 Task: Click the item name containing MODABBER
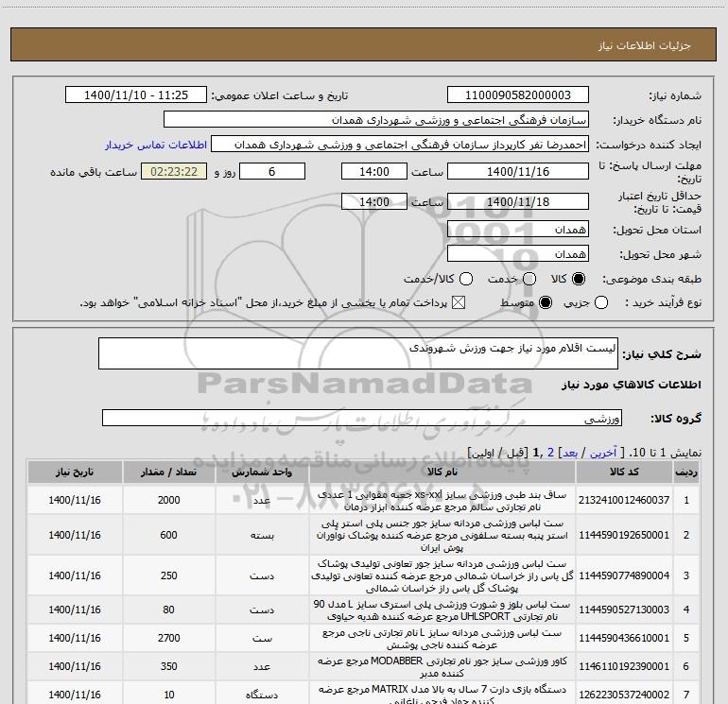(442, 667)
